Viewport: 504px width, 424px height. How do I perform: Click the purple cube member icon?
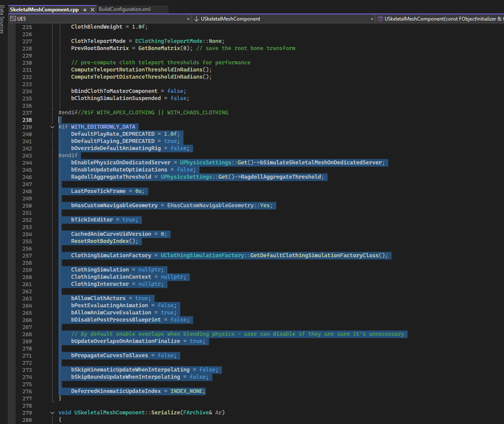click(380, 19)
